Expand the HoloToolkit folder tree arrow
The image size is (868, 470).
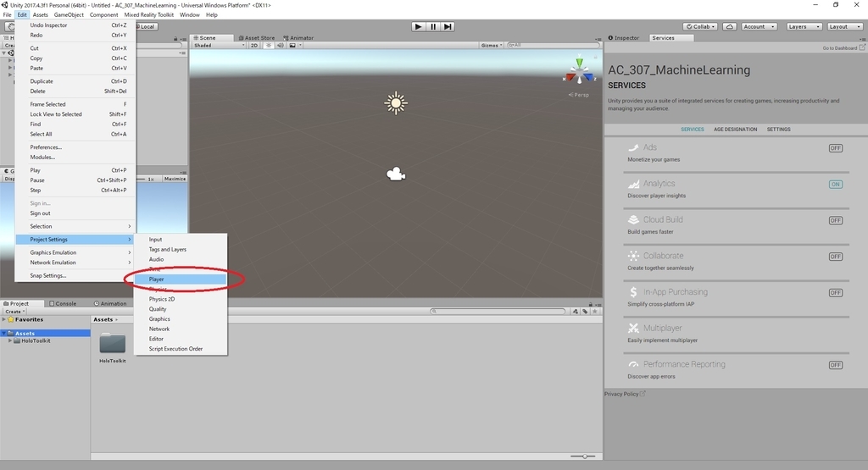(10, 340)
